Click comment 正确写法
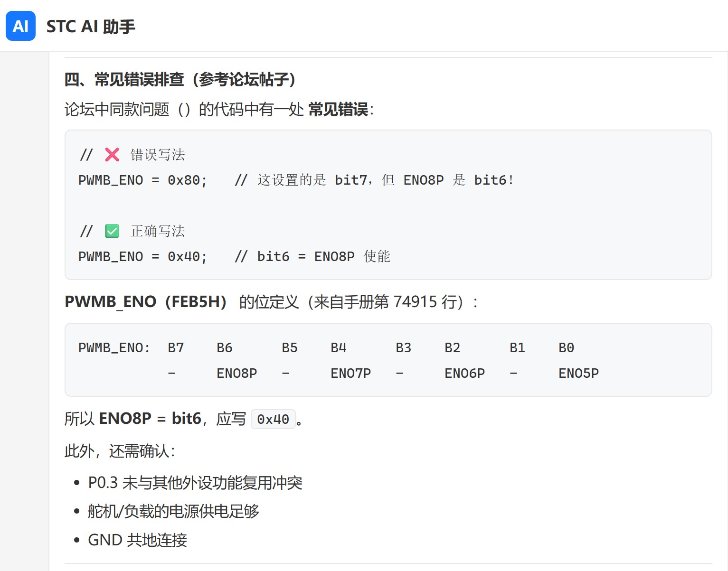 point(158,231)
